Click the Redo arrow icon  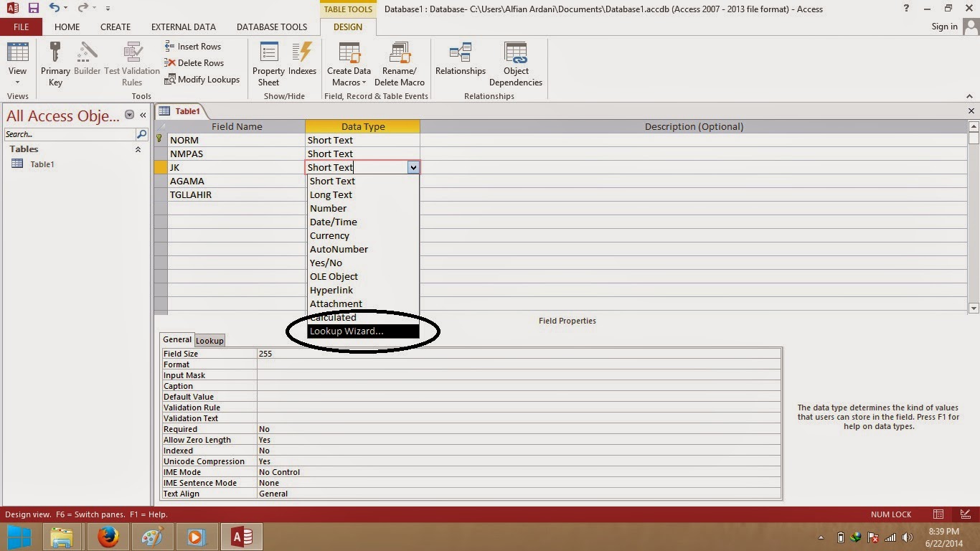click(82, 8)
